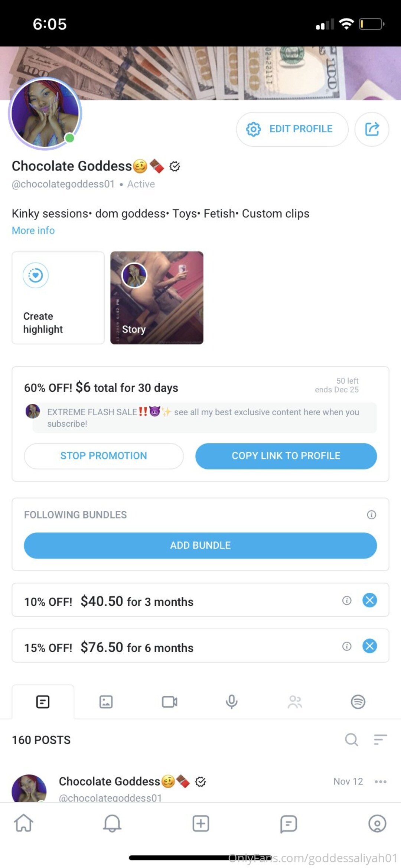Screen dimensions: 401x868
Task: Open the Nov 12 post options menu
Action: [x=381, y=781]
